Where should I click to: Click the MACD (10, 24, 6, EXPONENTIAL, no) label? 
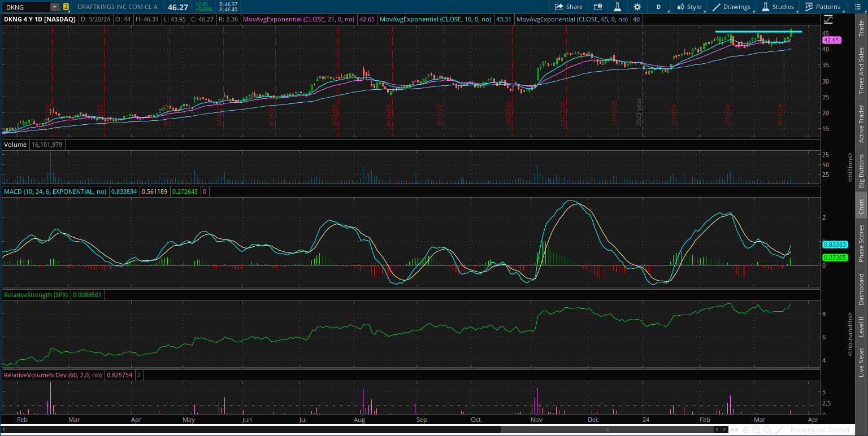pyautogui.click(x=55, y=191)
